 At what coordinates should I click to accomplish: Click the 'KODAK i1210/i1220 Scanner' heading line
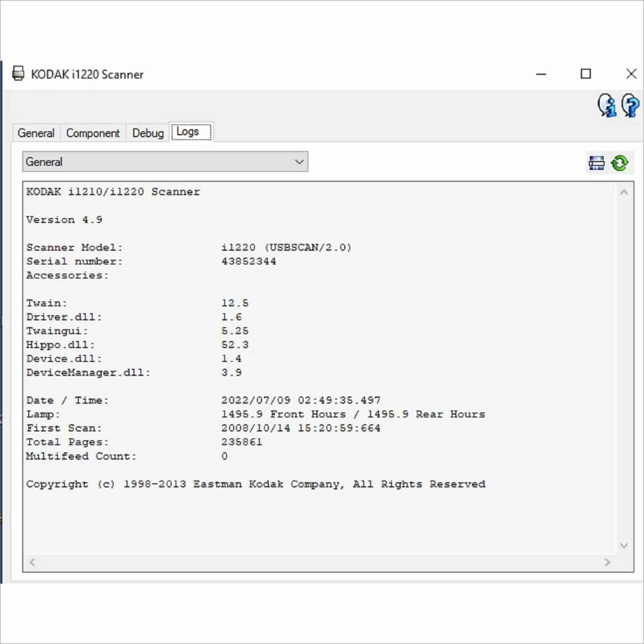113,192
